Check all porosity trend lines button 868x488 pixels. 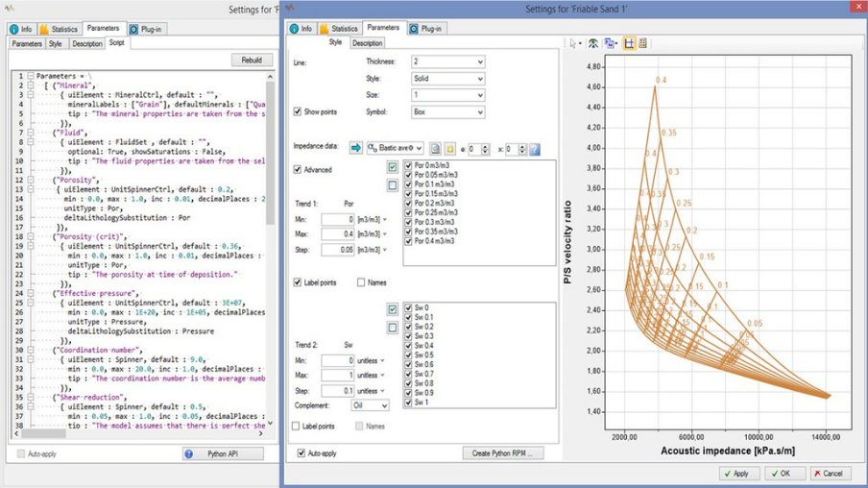[x=392, y=167]
